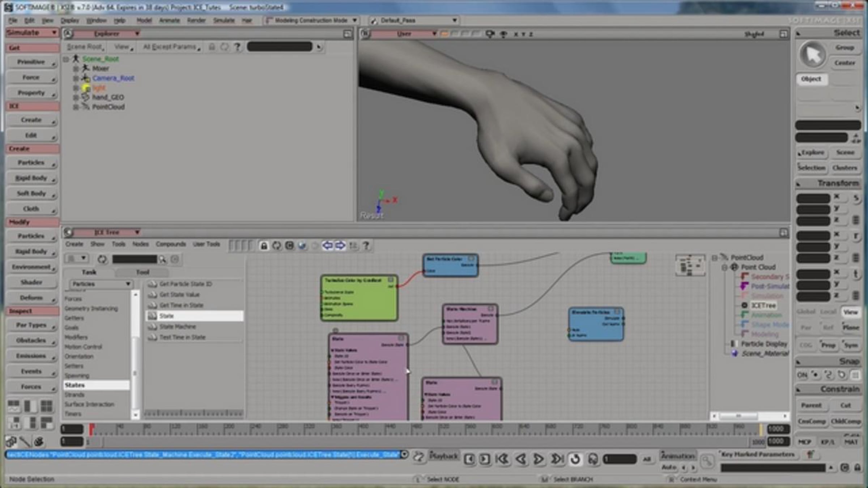Toggle Global transform mode
The image size is (868, 488).
pyautogui.click(x=805, y=312)
